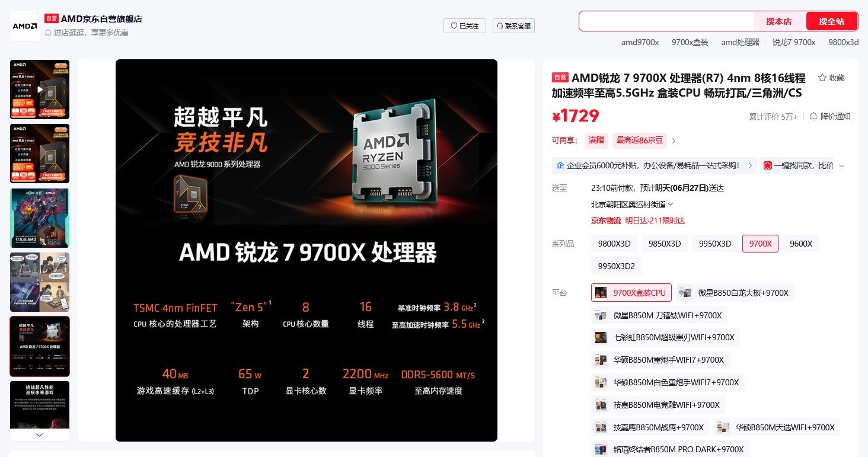868x457 pixels.
Task: Select bundle 华硕B850M白色重炮手WIFI7+9700X
Action: pos(668,382)
